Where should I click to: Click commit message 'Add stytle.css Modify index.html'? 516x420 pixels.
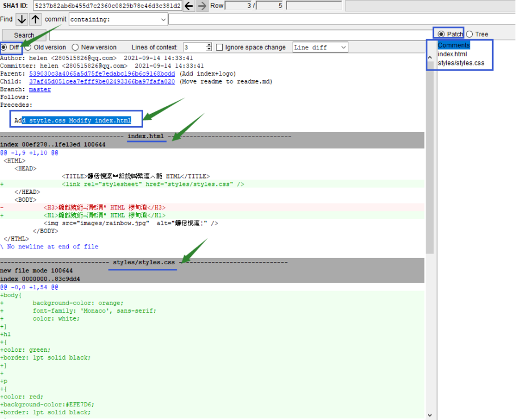tap(73, 120)
